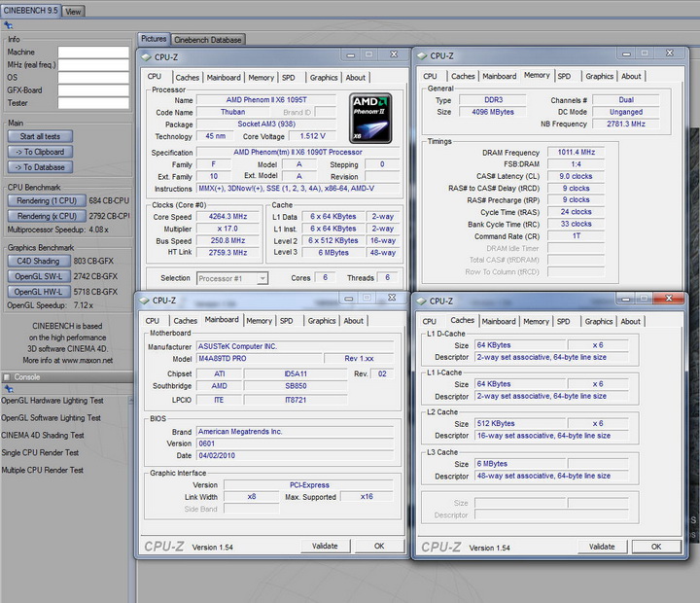Screen dimensions: 700x603
Task: Click the CPU-Z logo icon in the Memory window title bar
Action: click(421, 56)
